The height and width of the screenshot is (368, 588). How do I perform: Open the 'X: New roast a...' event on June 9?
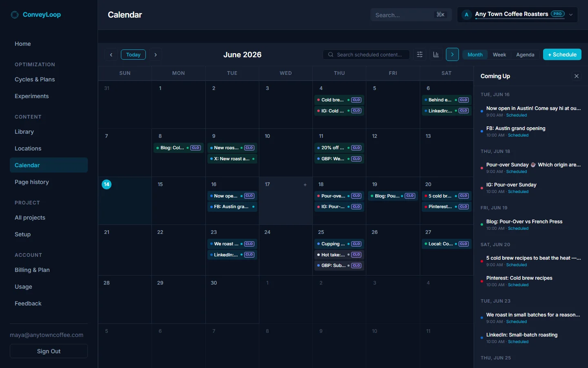coord(232,159)
